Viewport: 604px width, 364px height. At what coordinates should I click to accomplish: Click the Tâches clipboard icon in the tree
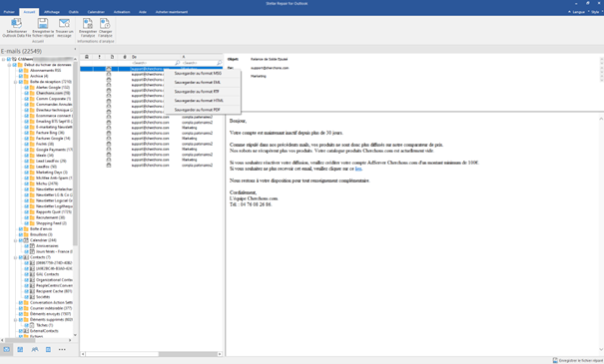(x=32, y=325)
